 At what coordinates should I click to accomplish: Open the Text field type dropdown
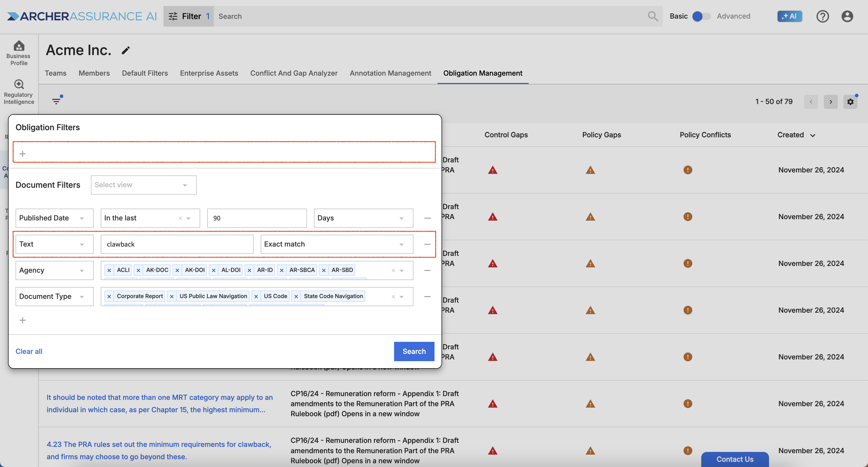click(54, 244)
